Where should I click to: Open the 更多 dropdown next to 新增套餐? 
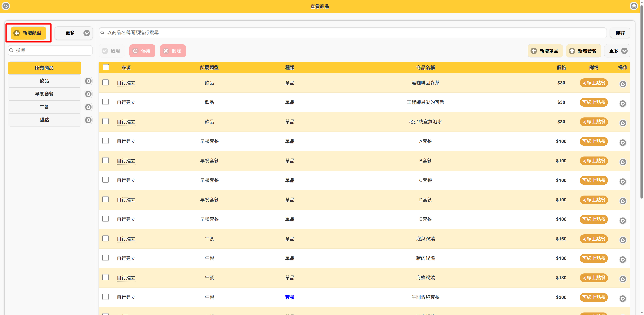point(617,51)
